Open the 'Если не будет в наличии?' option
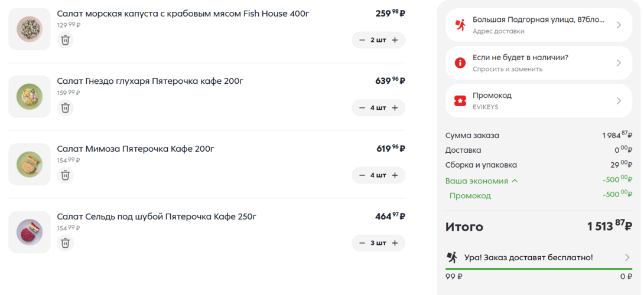The width and height of the screenshot is (644, 295). 538,63
